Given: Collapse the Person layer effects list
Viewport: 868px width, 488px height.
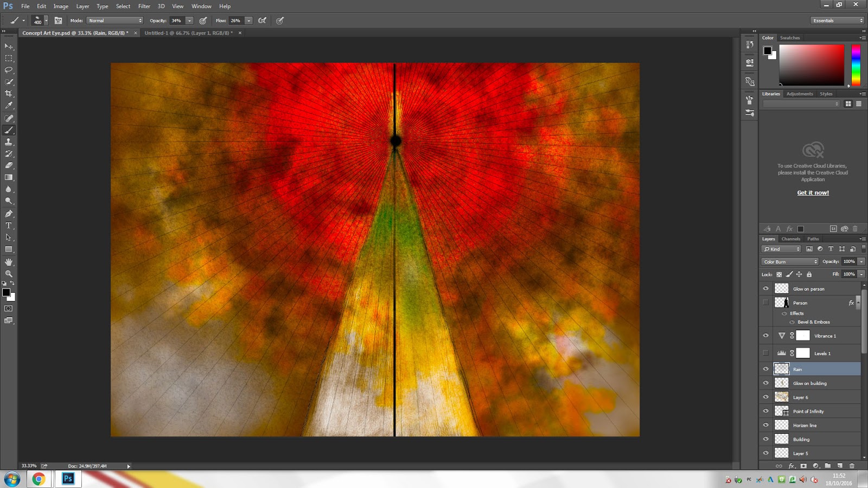Looking at the screenshot, I should (858, 303).
